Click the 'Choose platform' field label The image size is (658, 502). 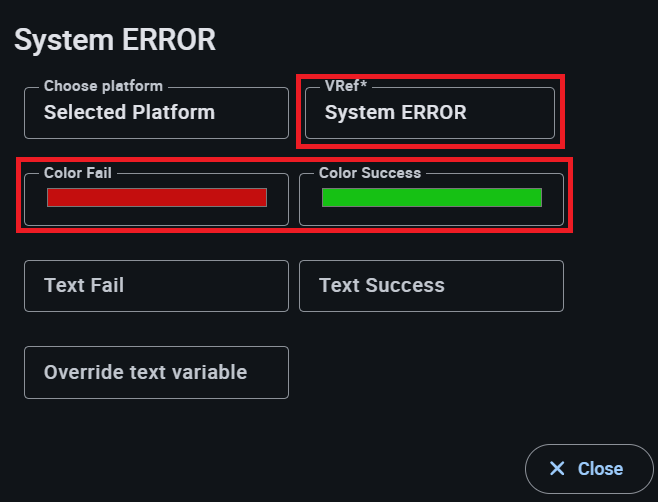(x=103, y=86)
